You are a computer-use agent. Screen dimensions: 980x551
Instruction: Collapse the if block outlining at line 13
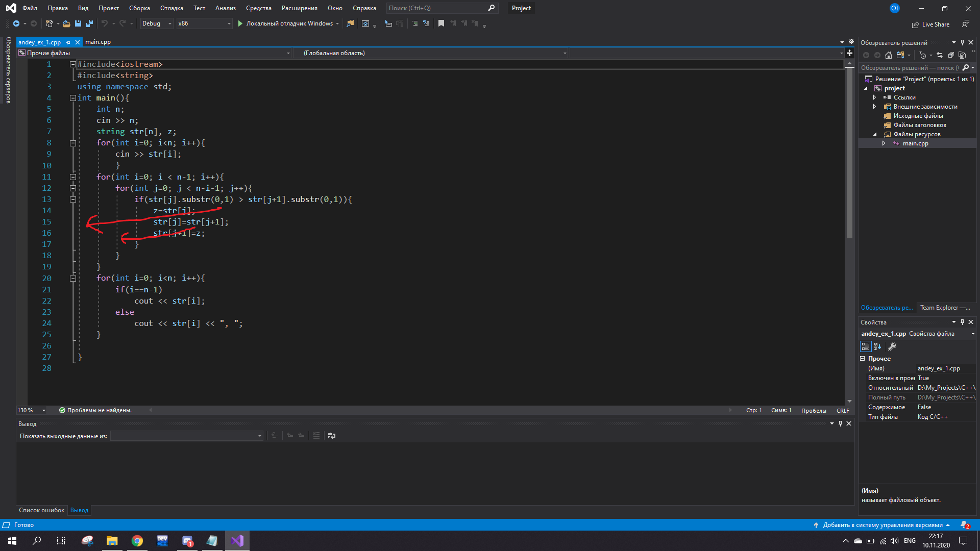[x=73, y=199]
